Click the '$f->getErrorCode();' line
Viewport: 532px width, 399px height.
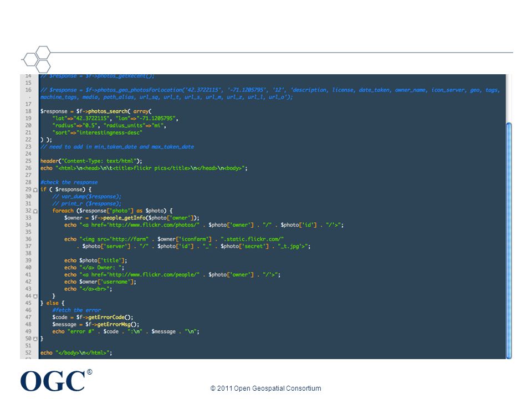tap(93, 317)
